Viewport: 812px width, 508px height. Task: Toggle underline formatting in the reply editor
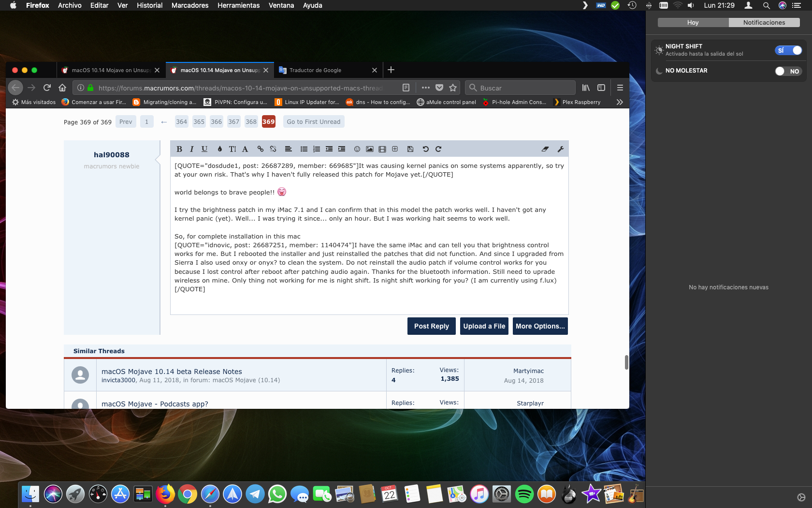[x=204, y=149]
